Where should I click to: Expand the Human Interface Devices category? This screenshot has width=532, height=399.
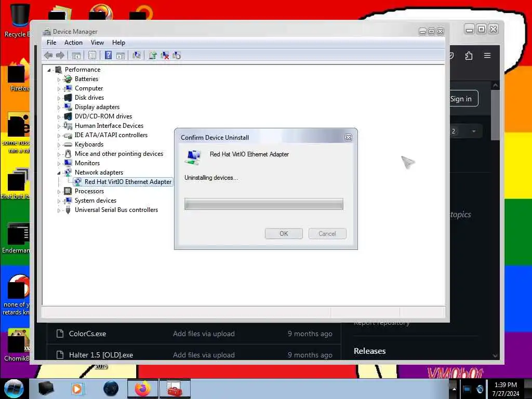click(59, 126)
